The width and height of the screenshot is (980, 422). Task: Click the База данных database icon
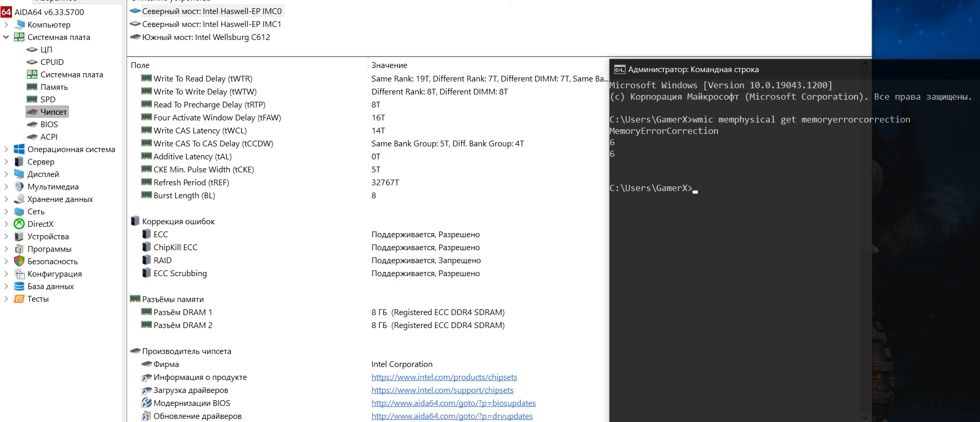[19, 286]
